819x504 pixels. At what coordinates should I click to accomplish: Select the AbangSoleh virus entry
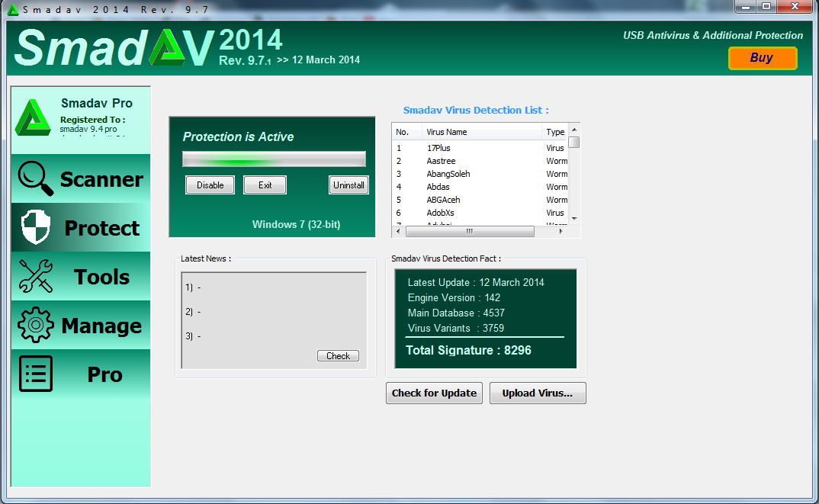click(x=480, y=174)
